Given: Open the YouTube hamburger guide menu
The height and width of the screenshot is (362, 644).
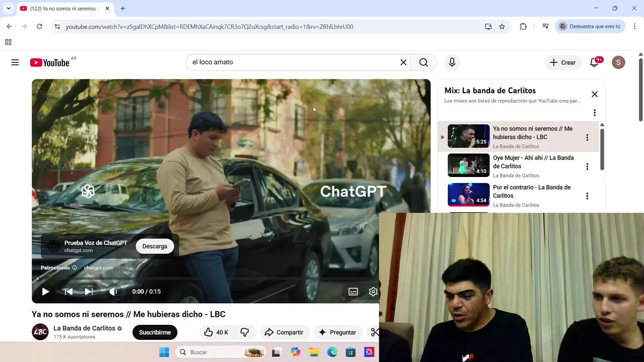Looking at the screenshot, I should click(15, 62).
